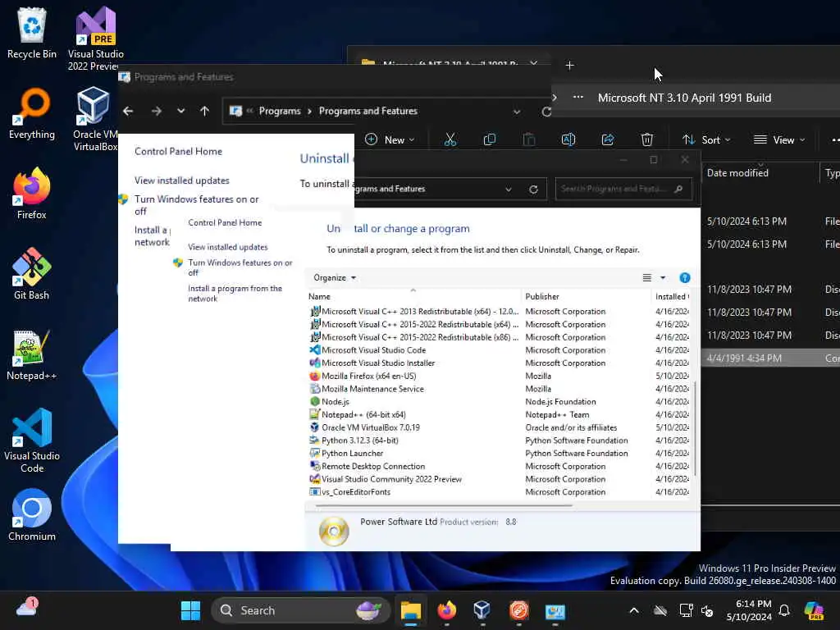Screen dimensions: 840x630
Task: Open the Everything search desktop icon
Action: (32, 113)
